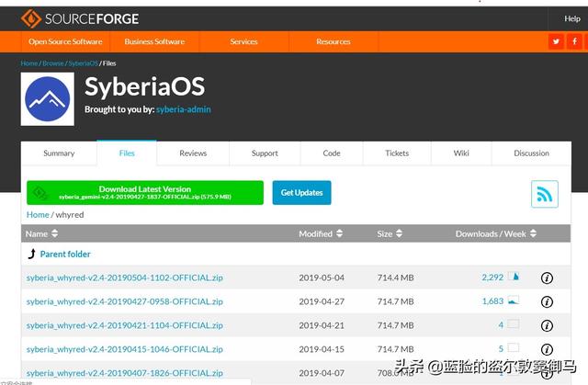Click the Parent folder up-arrow icon
588x385 pixels.
tap(32, 254)
